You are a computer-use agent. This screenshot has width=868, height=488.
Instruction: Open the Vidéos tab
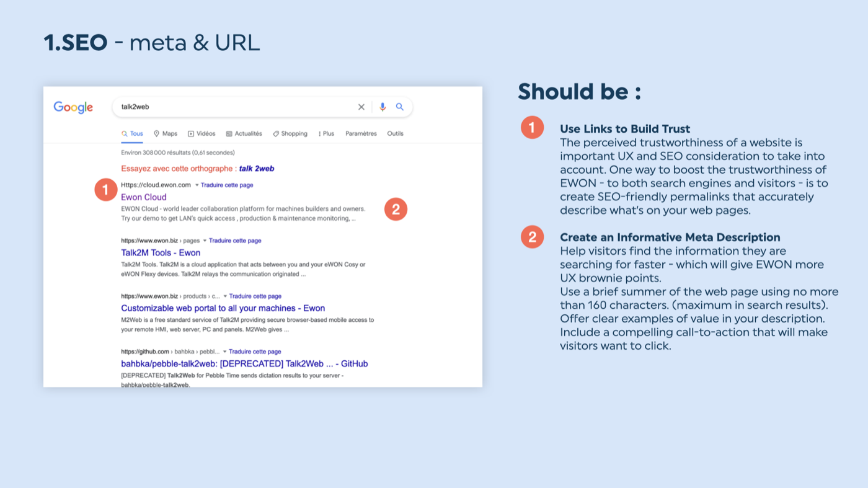point(201,133)
